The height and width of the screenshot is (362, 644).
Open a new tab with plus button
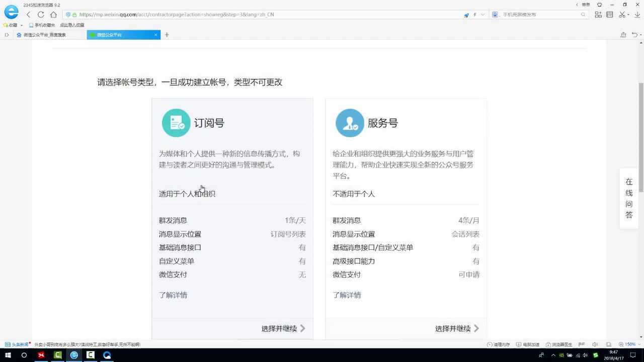pyautogui.click(x=167, y=35)
